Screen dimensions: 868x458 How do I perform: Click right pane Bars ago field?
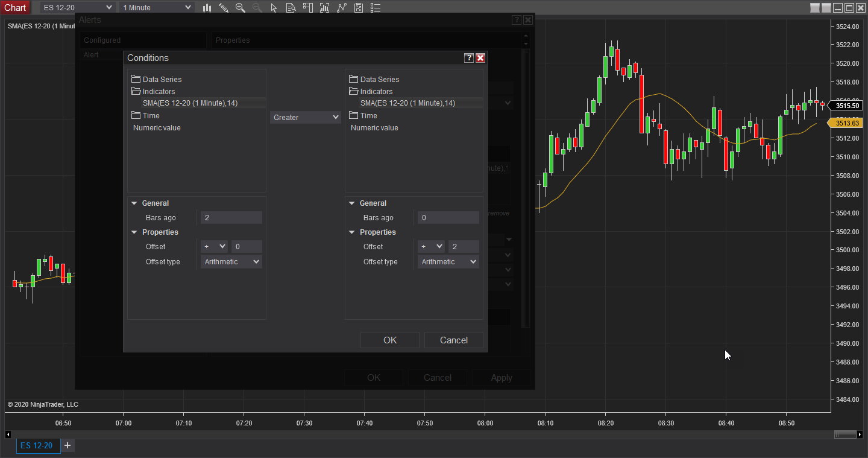(448, 218)
